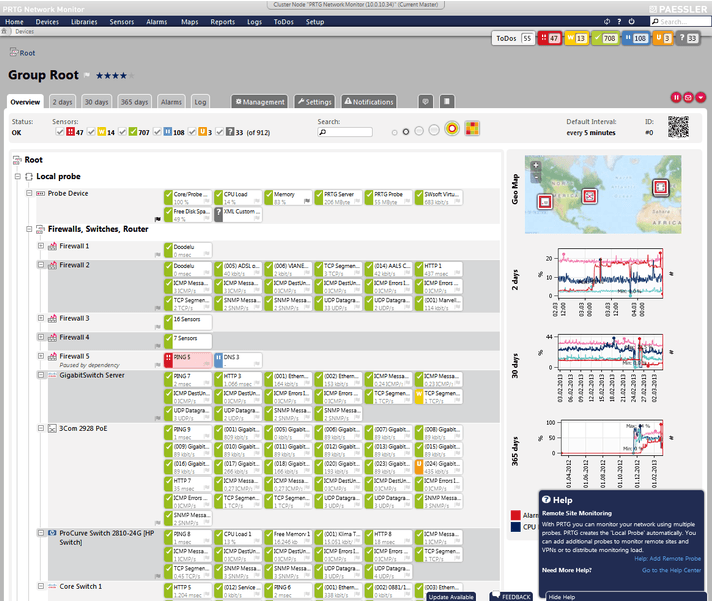This screenshot has width=713, height=604.
Task: Click the red email/ticket round icon
Action: point(688,97)
